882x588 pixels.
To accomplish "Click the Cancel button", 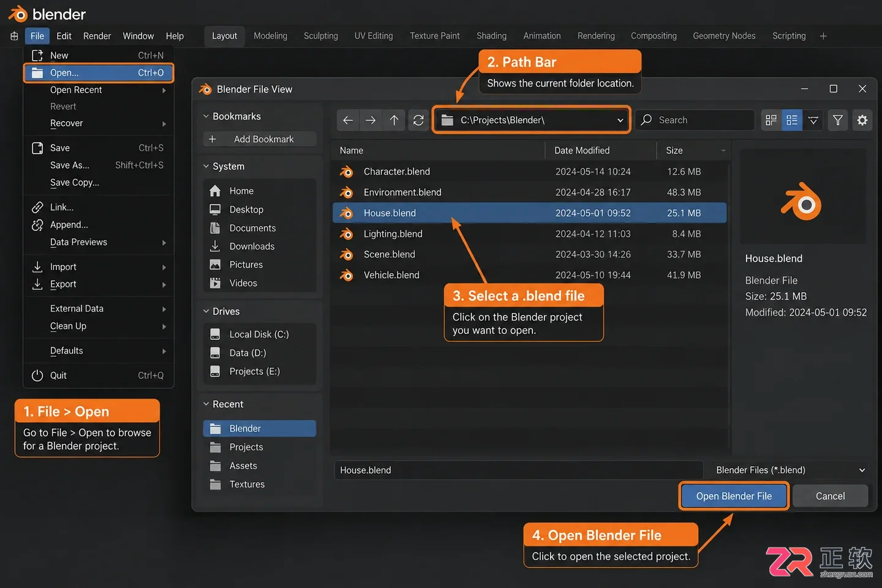I will tap(830, 496).
